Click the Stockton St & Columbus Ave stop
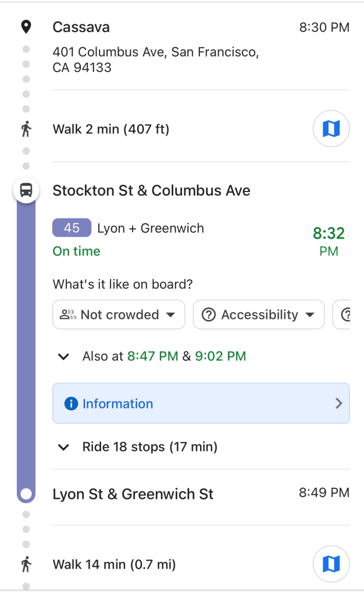Screen dimensions: 364x596 pos(151,190)
